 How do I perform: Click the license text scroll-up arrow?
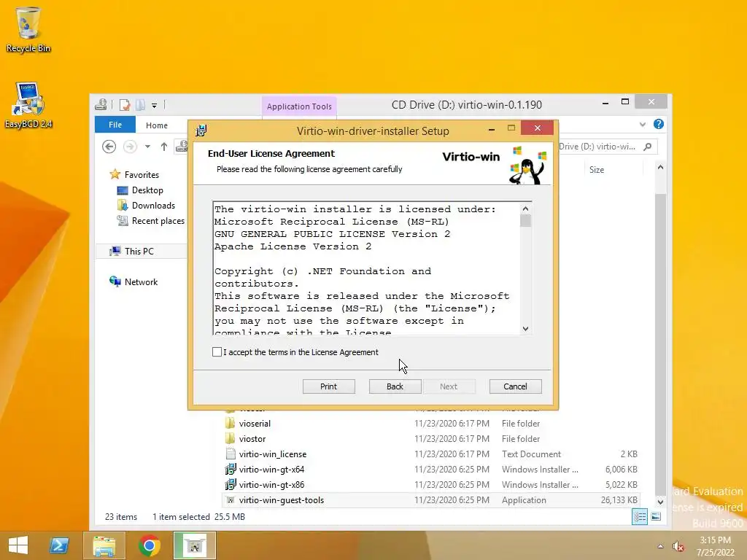[x=525, y=209]
